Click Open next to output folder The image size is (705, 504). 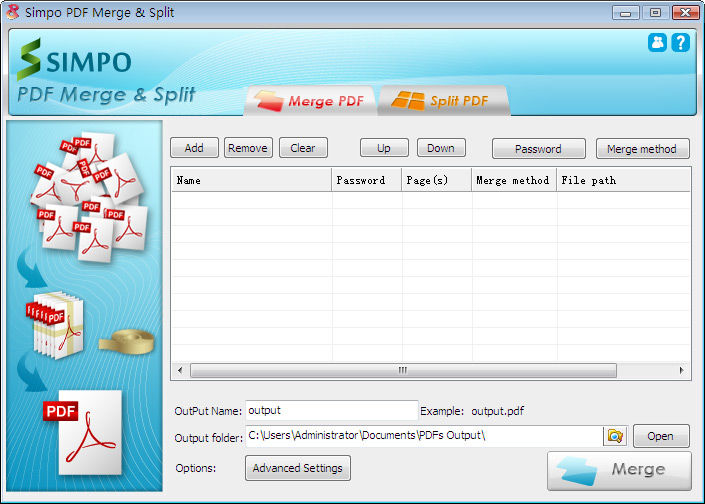pos(660,436)
